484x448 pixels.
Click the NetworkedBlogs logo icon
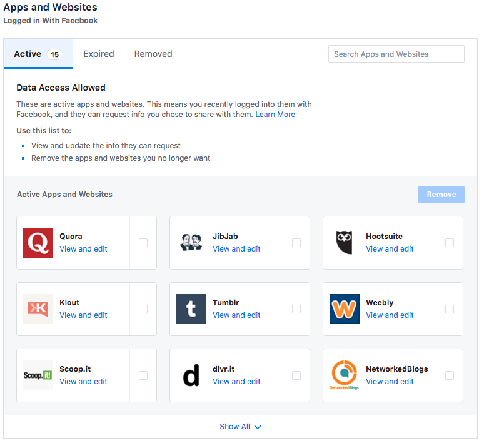pos(344,375)
